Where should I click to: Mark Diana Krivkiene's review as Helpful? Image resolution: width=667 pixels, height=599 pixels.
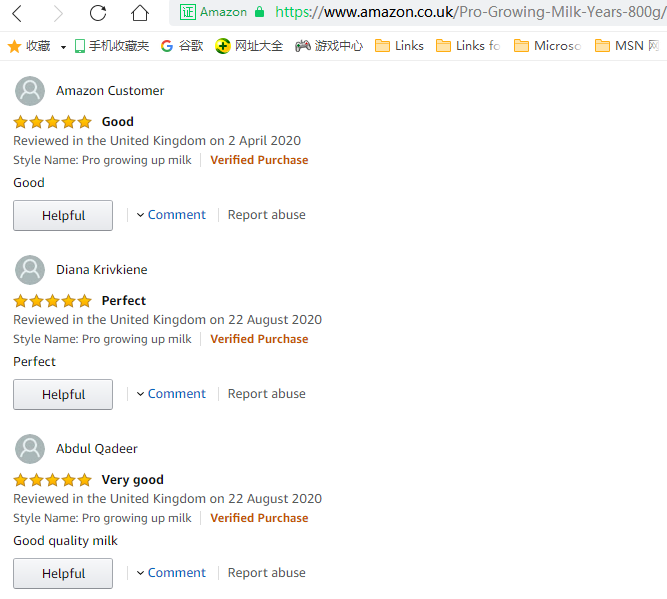63,395
